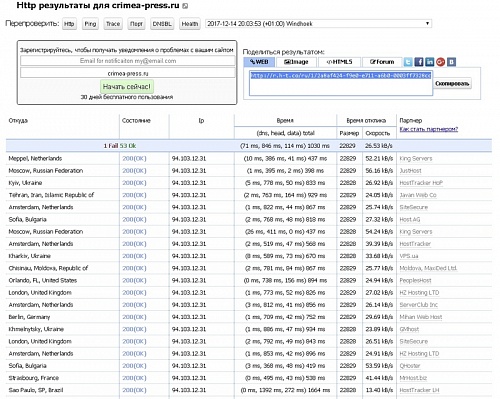Open 200(OK) status for Berlin, Germany

[134, 317]
